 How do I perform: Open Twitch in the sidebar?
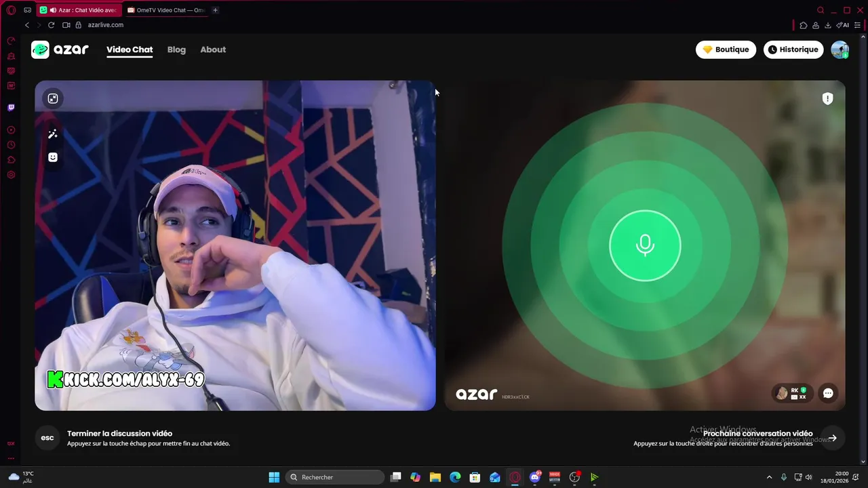pyautogui.click(x=11, y=107)
